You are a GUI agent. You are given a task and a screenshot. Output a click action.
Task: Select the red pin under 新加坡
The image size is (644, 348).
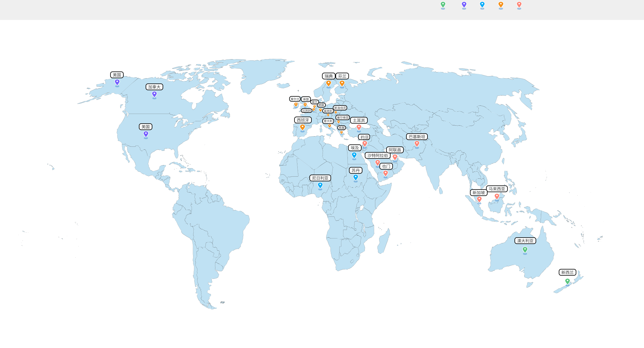[479, 199]
